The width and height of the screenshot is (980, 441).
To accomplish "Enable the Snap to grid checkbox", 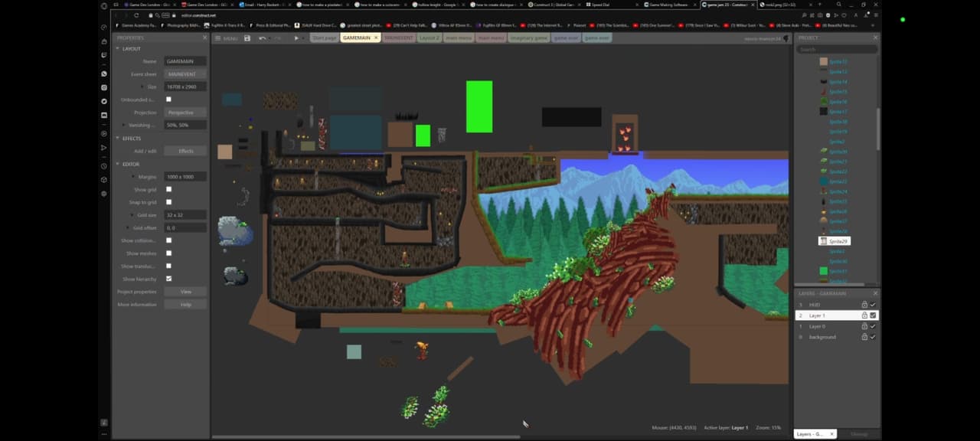I will (168, 202).
